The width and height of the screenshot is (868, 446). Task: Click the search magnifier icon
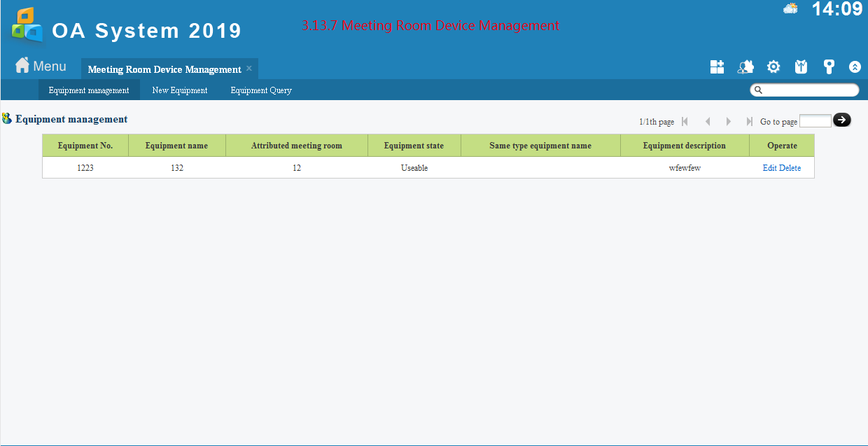pos(757,90)
